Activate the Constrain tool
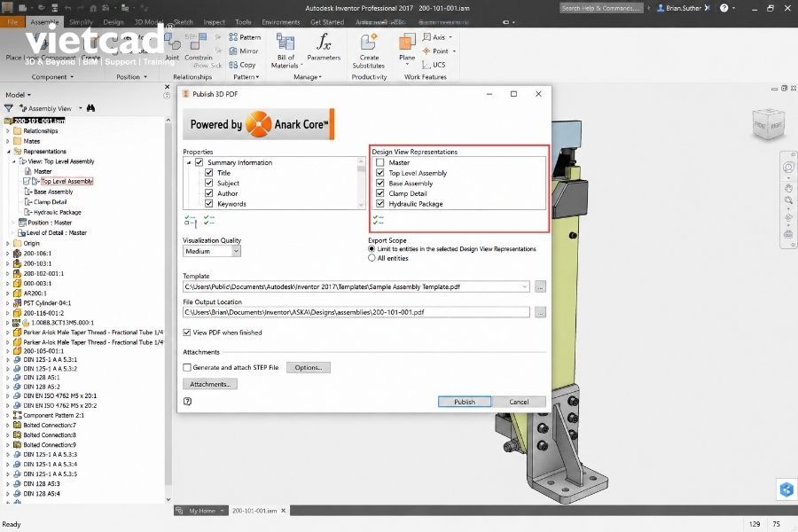798x532 pixels. coord(199,47)
